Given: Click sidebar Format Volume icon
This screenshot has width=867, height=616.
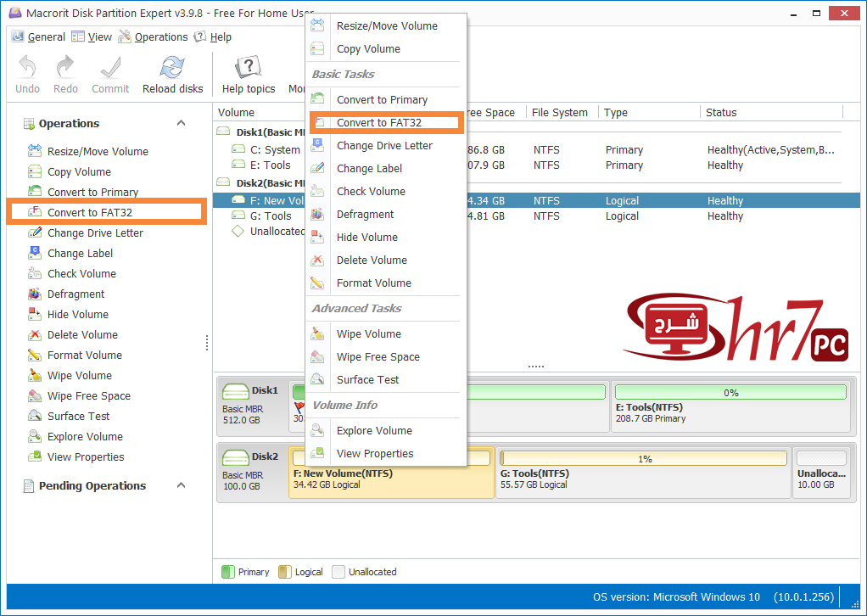Looking at the screenshot, I should coord(34,355).
